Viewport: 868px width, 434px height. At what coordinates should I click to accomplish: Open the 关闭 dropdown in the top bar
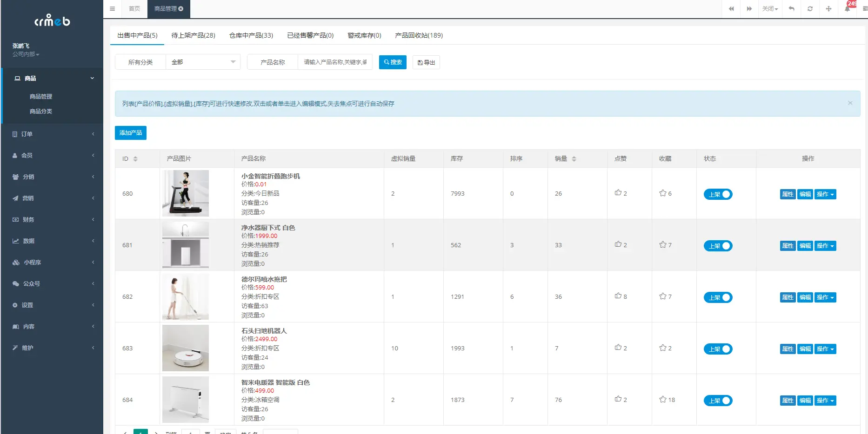[770, 9]
